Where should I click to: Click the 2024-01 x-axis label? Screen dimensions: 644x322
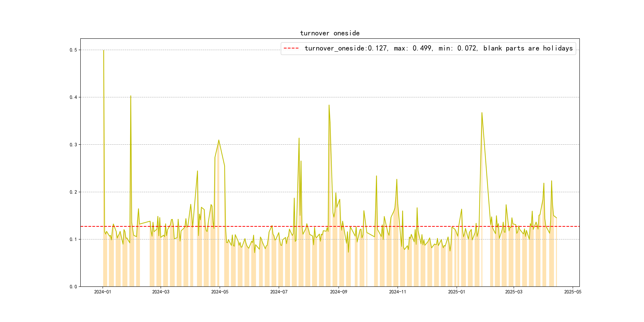103,292
